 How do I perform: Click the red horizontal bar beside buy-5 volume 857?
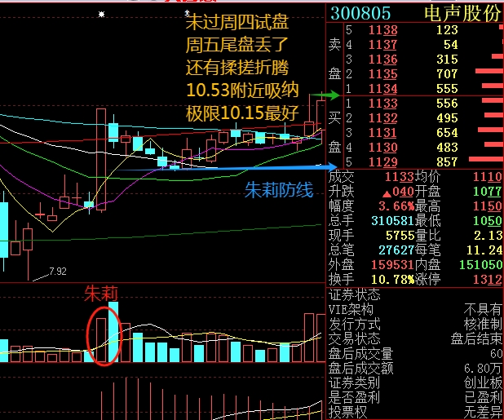[486, 159]
